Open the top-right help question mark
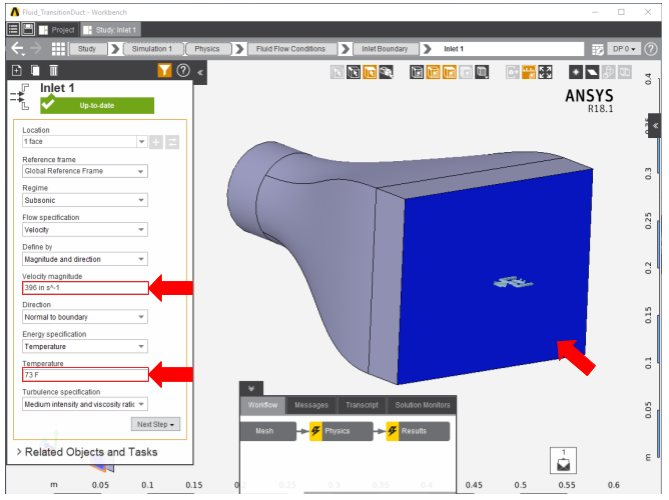Image resolution: width=669 pixels, height=500 pixels. pyautogui.click(x=651, y=49)
